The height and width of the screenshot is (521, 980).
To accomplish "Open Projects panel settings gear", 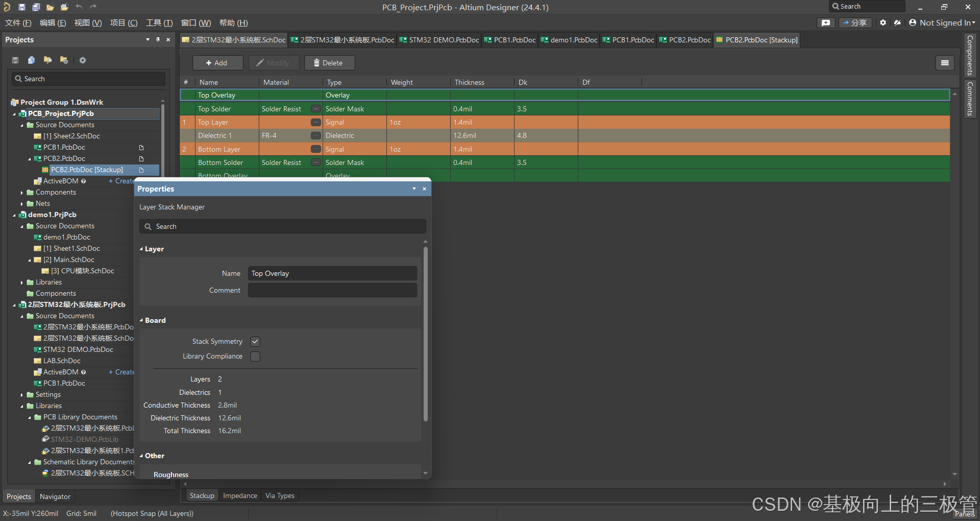I will (x=83, y=60).
